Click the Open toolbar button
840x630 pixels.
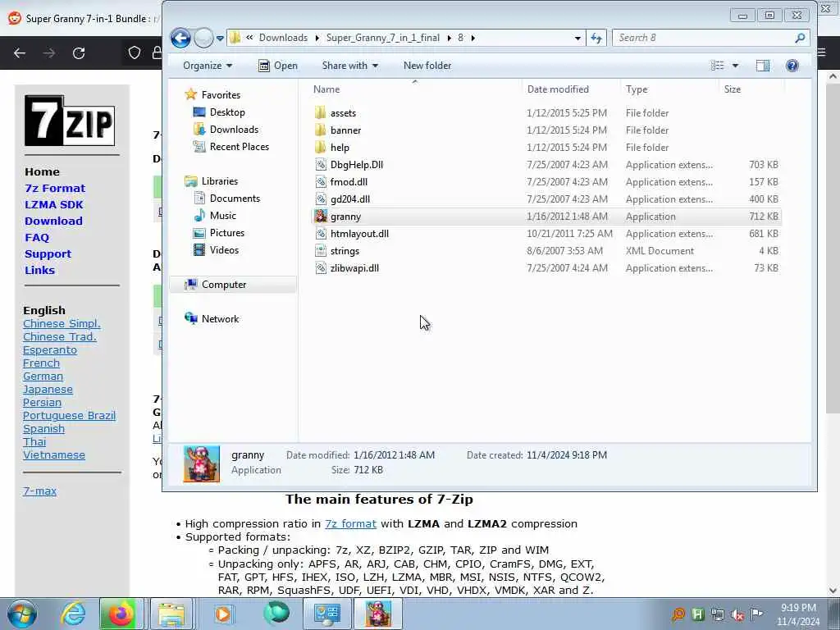coord(278,66)
